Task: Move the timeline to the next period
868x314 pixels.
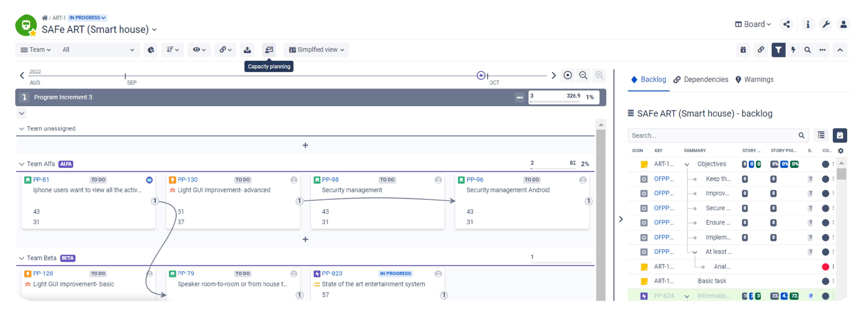Action: [554, 76]
